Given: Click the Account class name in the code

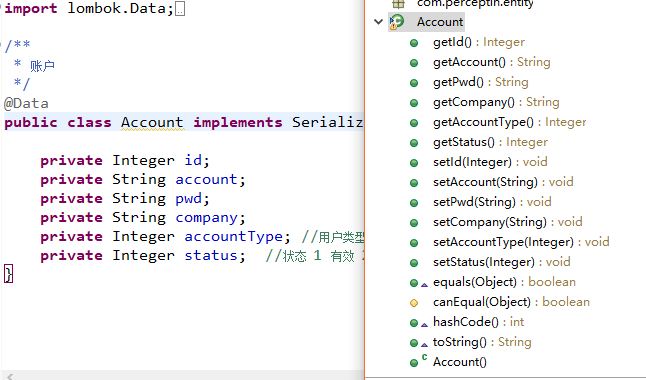Looking at the screenshot, I should [152, 122].
